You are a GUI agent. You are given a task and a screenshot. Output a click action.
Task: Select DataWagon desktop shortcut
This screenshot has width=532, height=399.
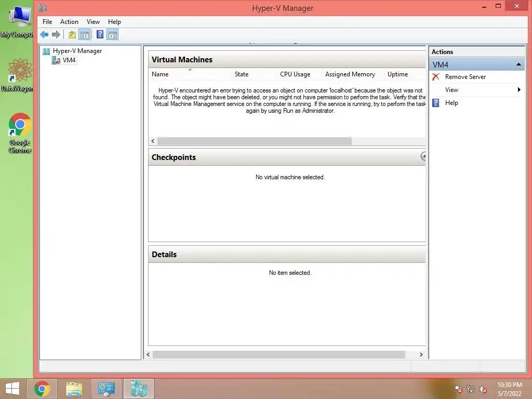18,75
